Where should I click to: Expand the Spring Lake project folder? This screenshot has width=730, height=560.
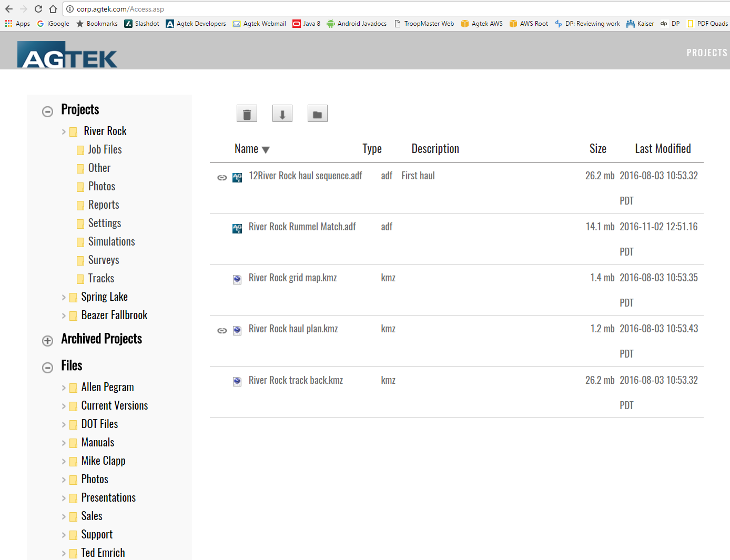[x=64, y=298]
